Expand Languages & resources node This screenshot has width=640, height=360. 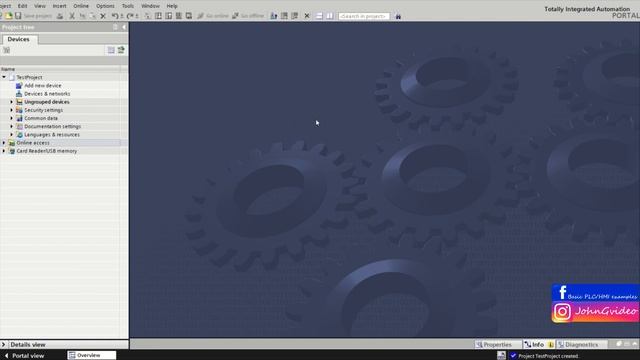(11, 134)
